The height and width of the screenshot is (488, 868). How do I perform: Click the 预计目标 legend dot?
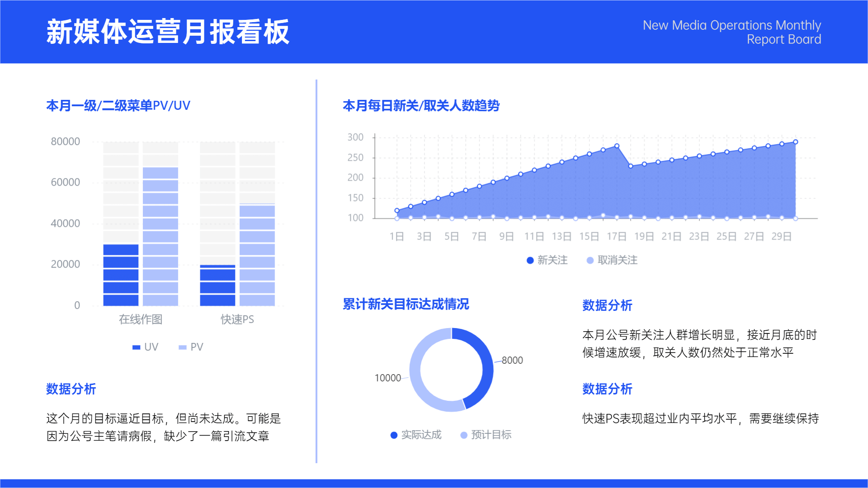click(464, 435)
